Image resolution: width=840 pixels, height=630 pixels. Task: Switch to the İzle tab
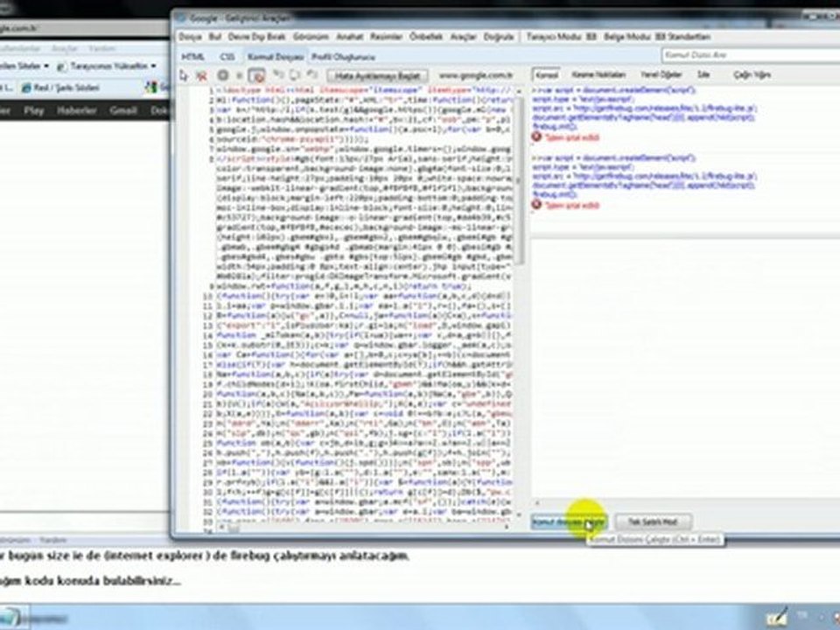(x=703, y=75)
